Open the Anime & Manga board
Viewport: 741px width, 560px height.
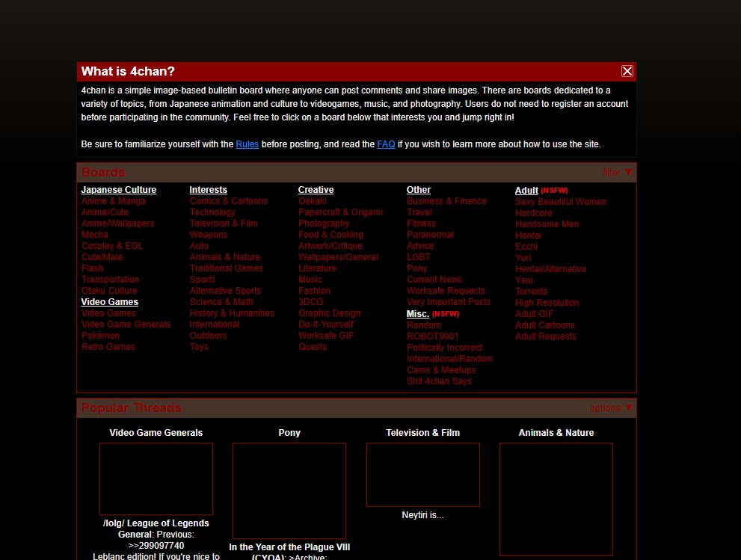coord(113,200)
